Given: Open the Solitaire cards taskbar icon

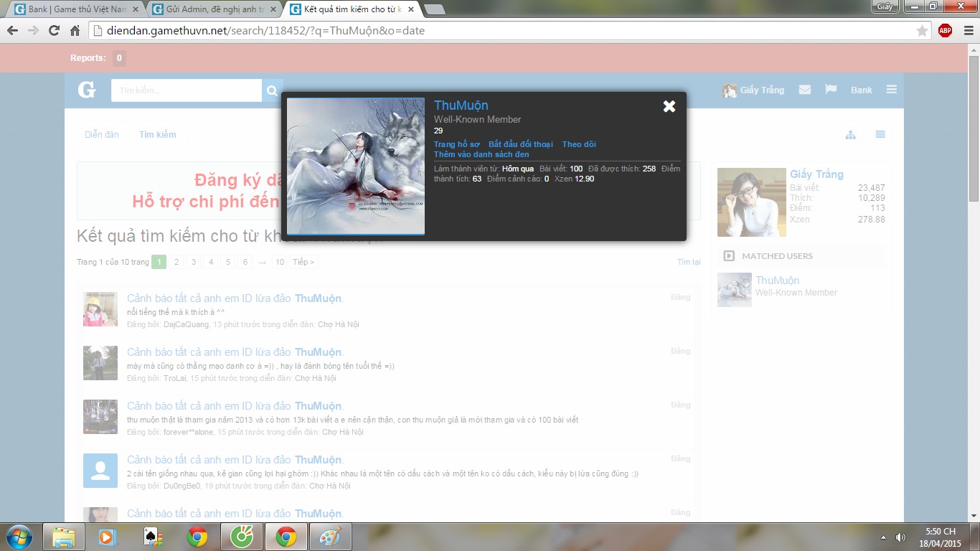Looking at the screenshot, I should pos(152,537).
